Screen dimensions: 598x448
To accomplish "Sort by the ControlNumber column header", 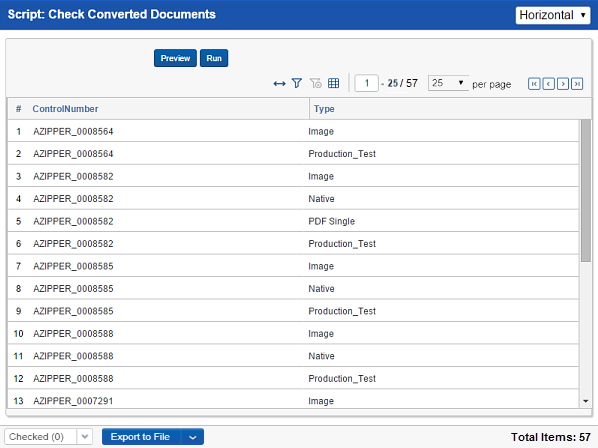I will coord(65,109).
